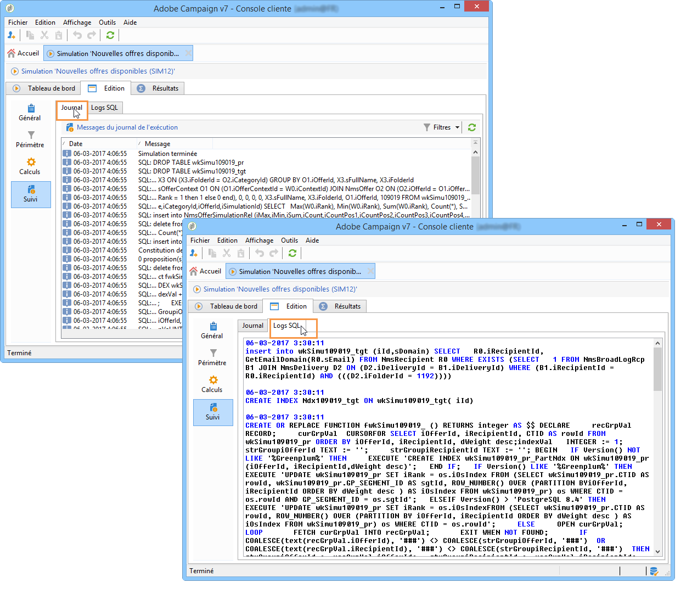Click redo arrow in back window toolbar
Viewport: 692px width, 616px height.
click(x=92, y=35)
